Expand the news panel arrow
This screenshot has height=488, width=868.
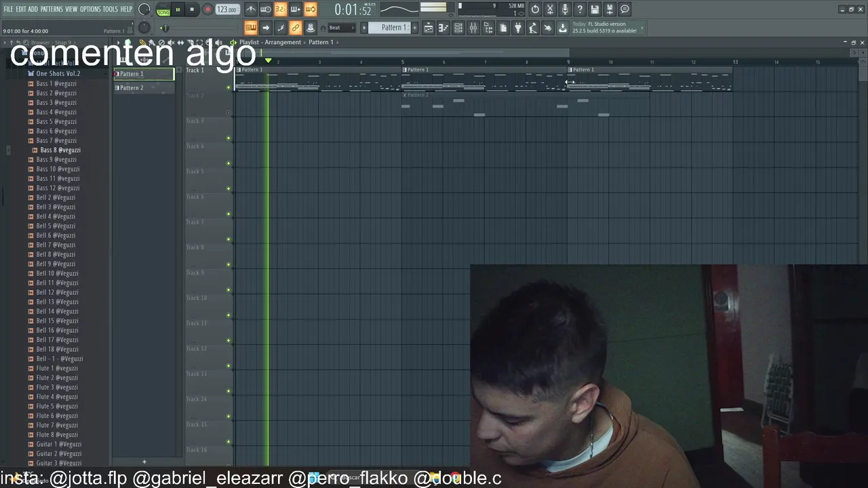[x=642, y=28]
